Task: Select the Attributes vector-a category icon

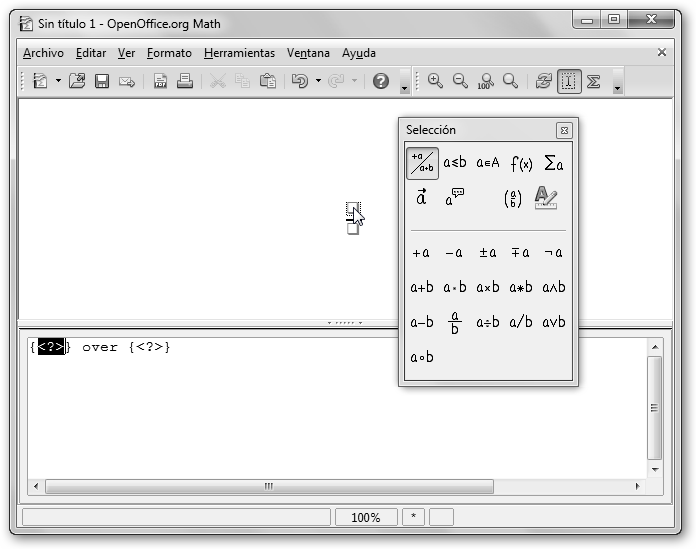Action: pos(422,198)
